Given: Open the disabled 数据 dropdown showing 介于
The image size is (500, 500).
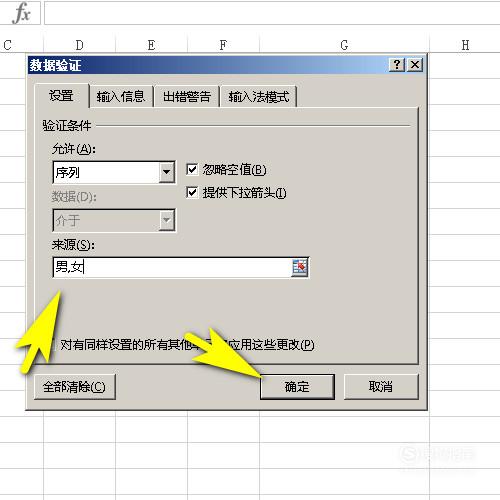Looking at the screenshot, I should pos(114,220).
